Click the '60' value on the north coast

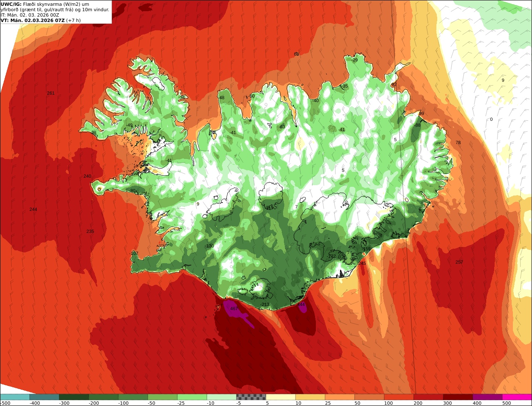[252, 96]
